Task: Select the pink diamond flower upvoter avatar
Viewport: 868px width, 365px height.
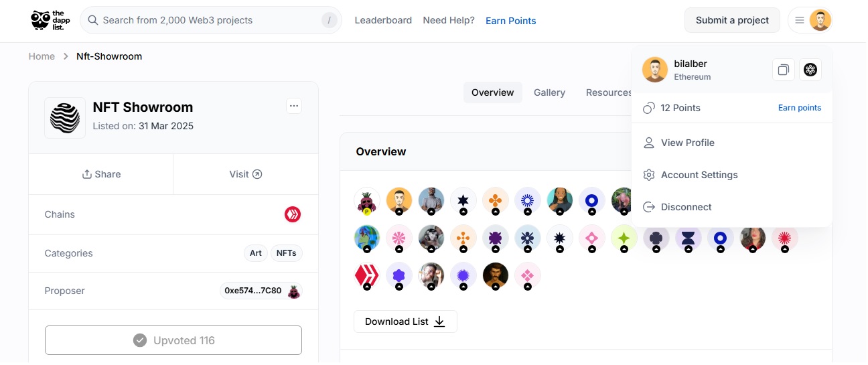Action: pos(592,238)
